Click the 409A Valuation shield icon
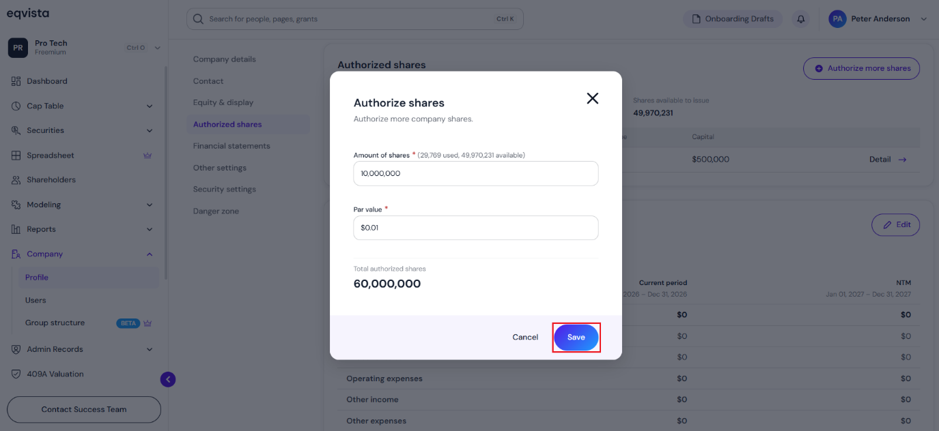 point(16,374)
